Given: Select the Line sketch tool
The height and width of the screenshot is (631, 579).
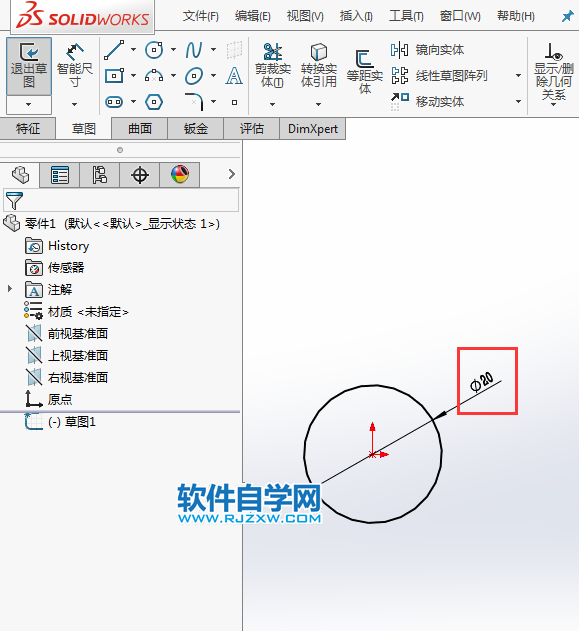Looking at the screenshot, I should pos(114,50).
